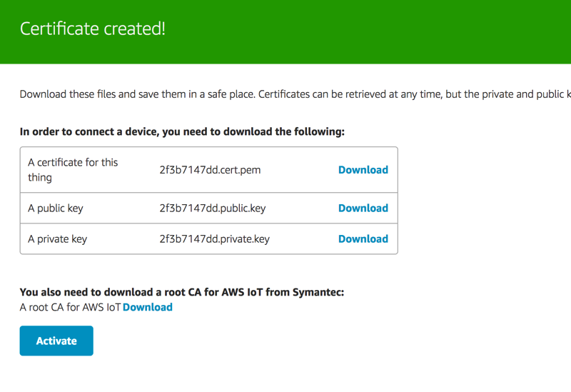Click the 2f3b7147dd.private.key filename text
The height and width of the screenshot is (392, 571).
214,239
